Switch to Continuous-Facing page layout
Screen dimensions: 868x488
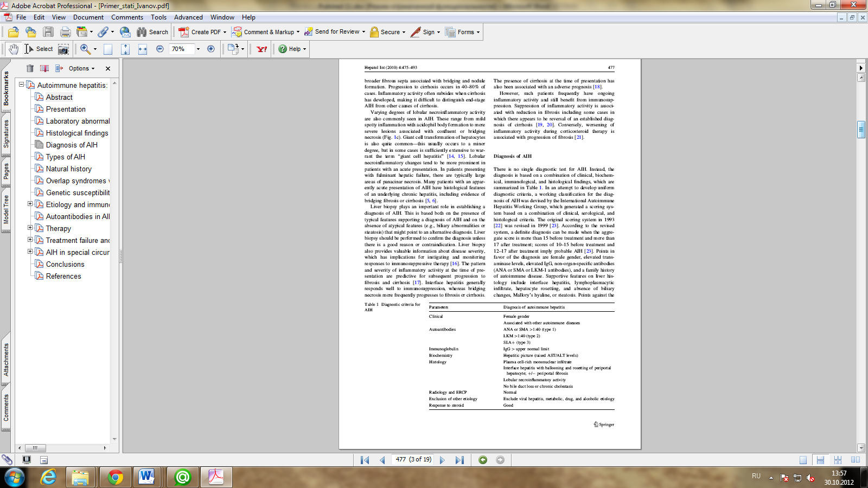[x=838, y=460]
